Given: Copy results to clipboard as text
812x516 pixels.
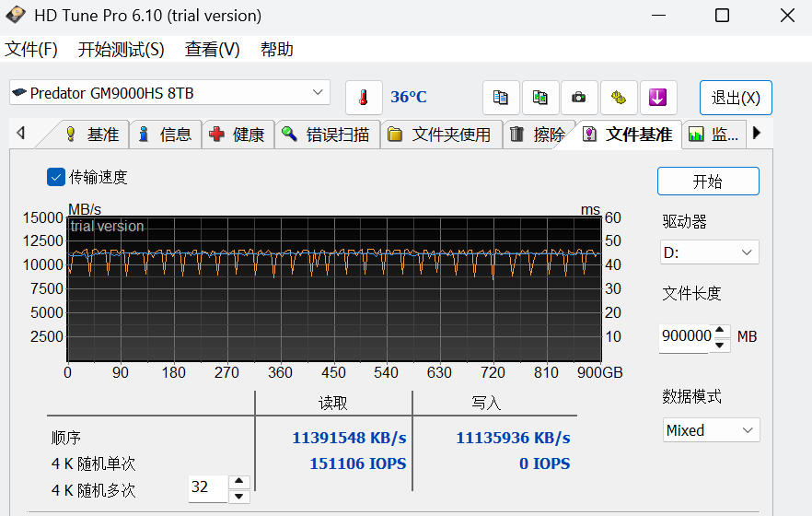Looking at the screenshot, I should [501, 98].
